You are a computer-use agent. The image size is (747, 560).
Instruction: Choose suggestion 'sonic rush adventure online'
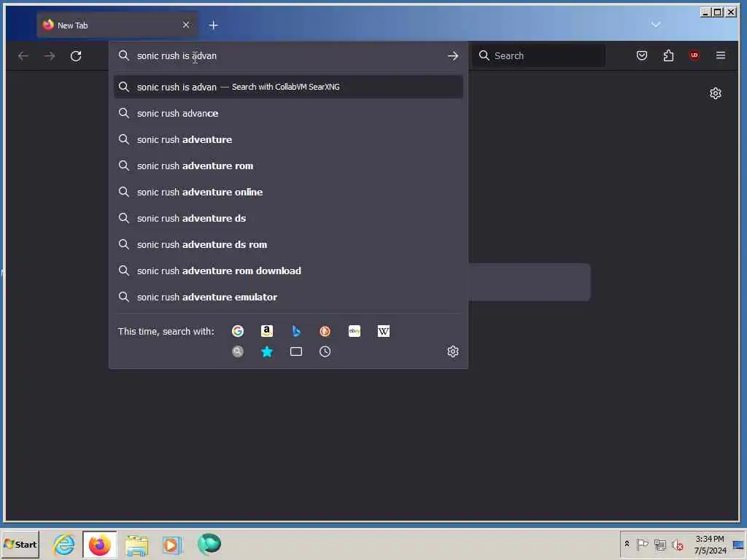[288, 192]
